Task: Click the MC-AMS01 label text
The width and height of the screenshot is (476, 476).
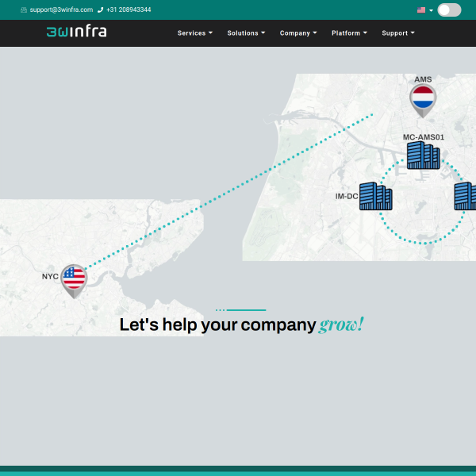Action: click(424, 137)
